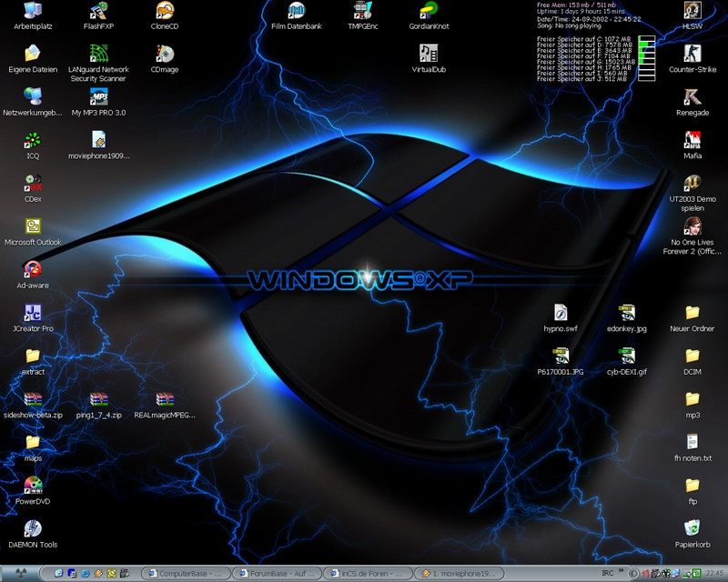
Task: Launch Renegade game shortcut
Action: pyautogui.click(x=693, y=103)
